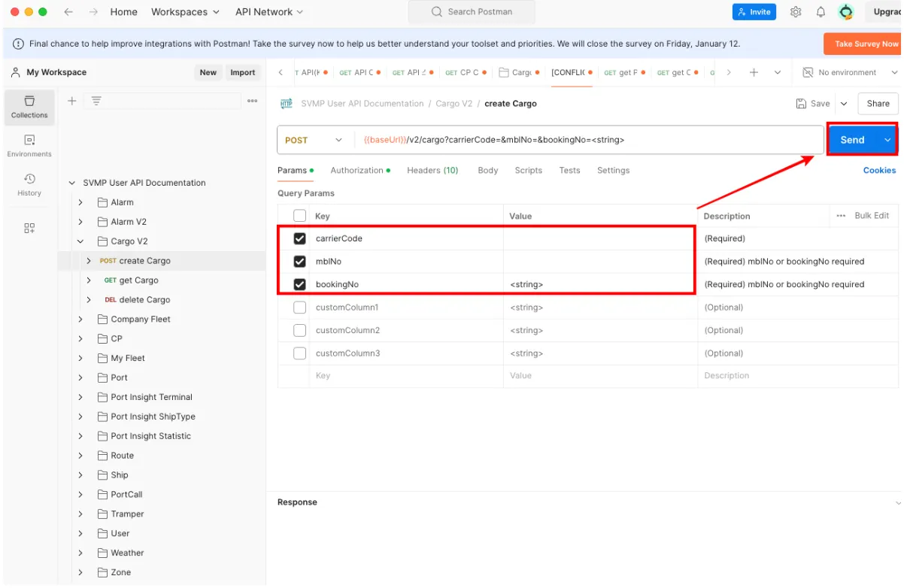Open the notifications bell

coord(821,12)
